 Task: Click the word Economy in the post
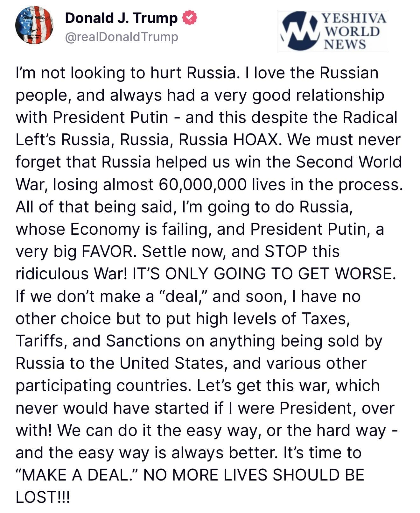105,229
